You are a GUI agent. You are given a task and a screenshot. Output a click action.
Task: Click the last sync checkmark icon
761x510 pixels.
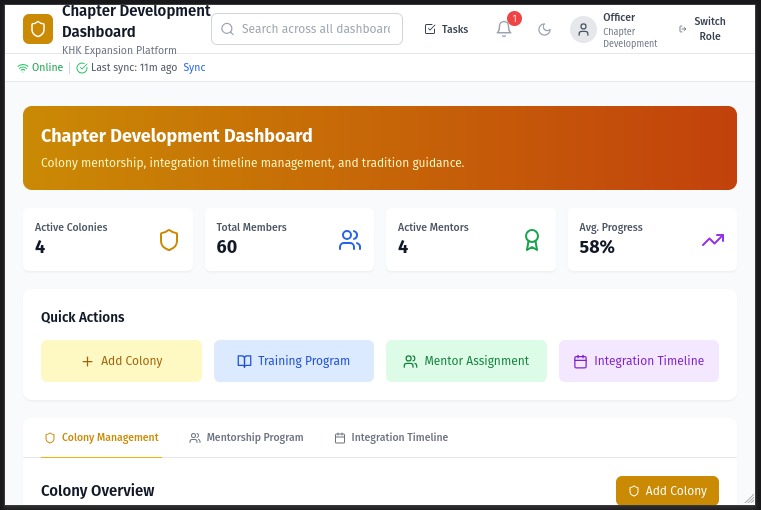pos(82,68)
